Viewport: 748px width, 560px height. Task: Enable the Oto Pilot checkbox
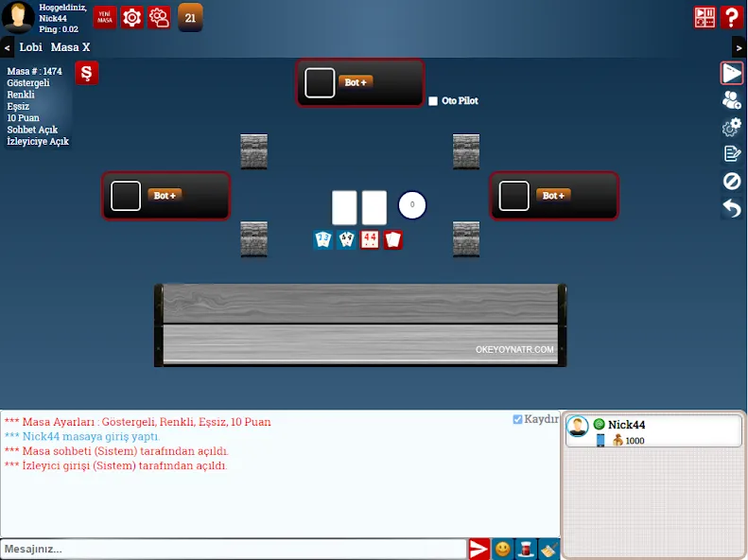click(433, 101)
